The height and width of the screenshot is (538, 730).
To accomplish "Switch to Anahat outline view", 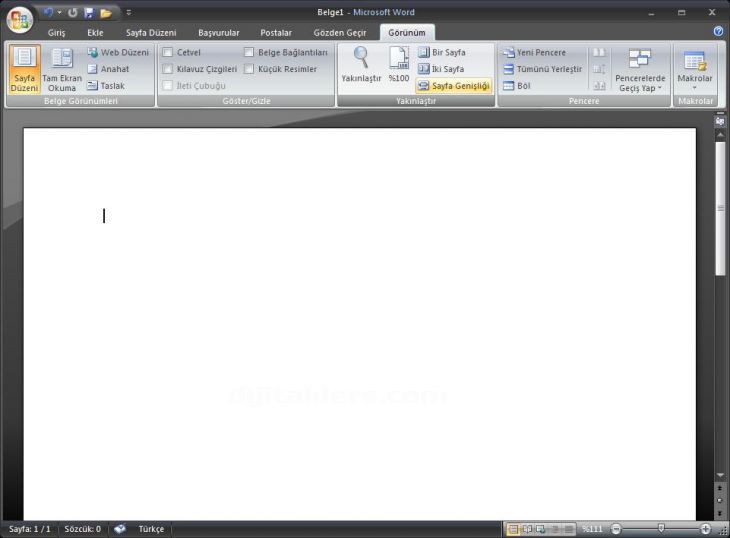I will coord(108,69).
